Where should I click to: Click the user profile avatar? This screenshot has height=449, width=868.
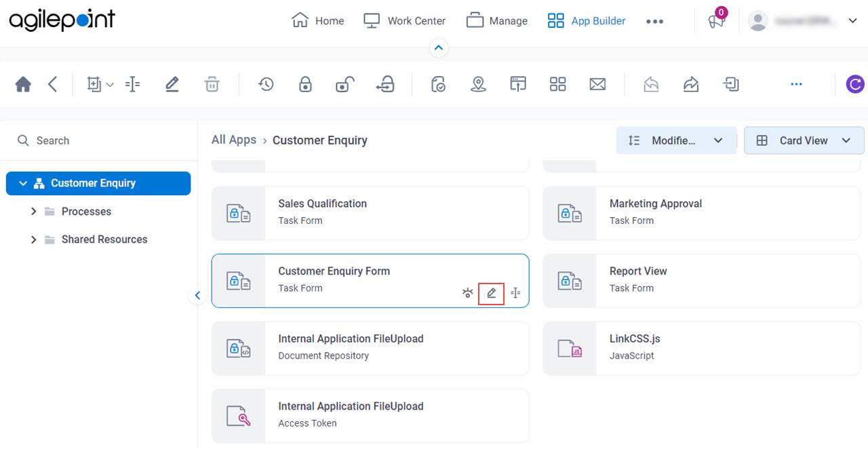click(x=758, y=21)
